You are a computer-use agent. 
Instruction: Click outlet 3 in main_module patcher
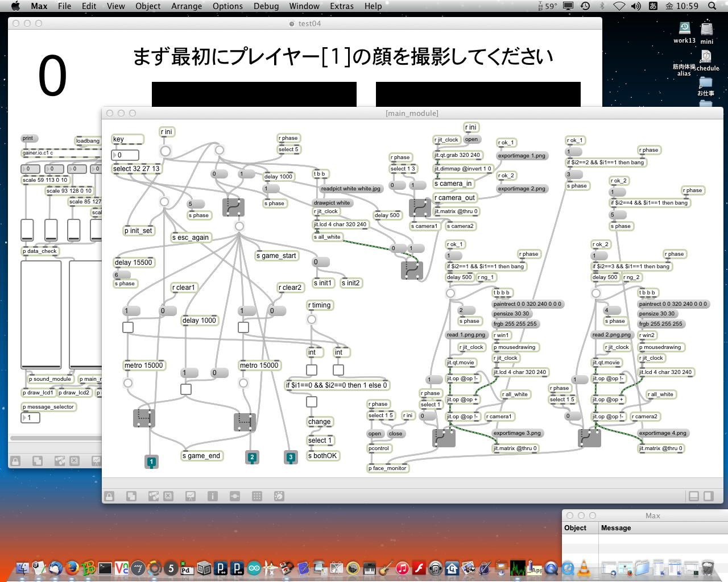tap(291, 456)
